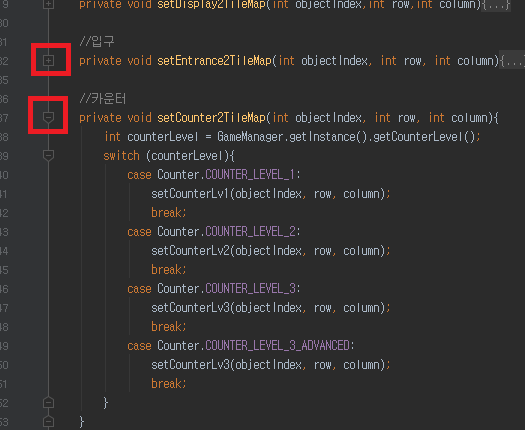This screenshot has width=525, height=430.
Task: Expand the folded setDisplay2TileMap method
Action: [x=49, y=4]
